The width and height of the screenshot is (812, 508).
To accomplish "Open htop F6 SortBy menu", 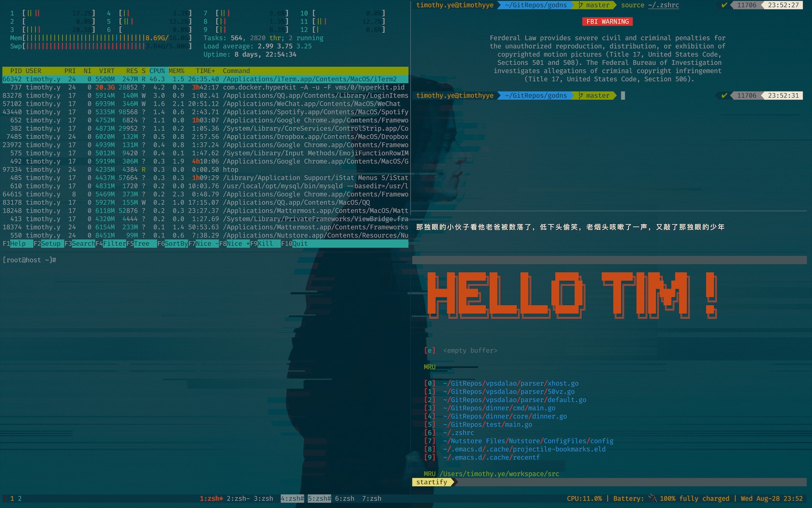I will (x=173, y=244).
